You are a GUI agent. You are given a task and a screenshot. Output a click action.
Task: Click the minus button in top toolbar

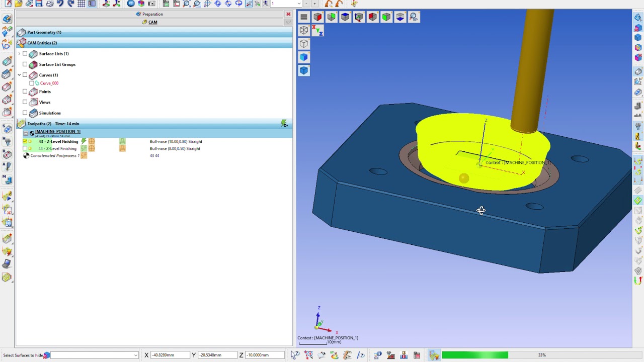(x=306, y=4)
